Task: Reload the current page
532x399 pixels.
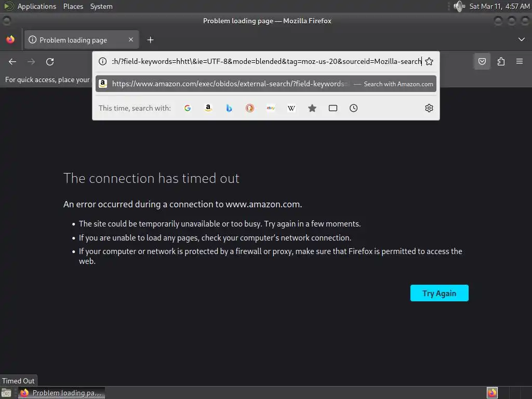Action: 50,61
